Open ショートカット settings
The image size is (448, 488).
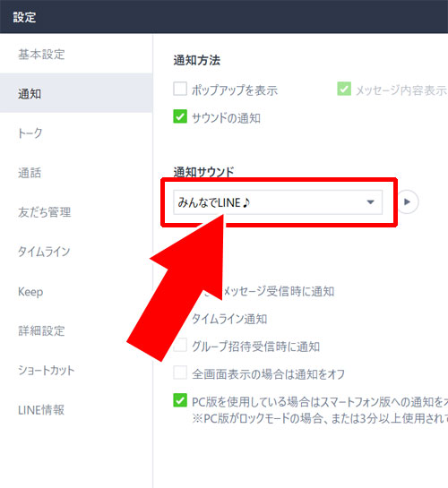46,371
